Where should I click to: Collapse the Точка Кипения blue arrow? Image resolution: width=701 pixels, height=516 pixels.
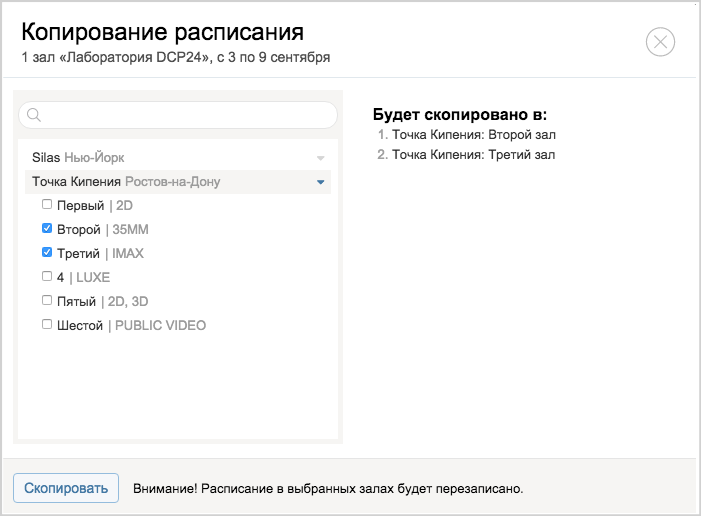pyautogui.click(x=321, y=182)
